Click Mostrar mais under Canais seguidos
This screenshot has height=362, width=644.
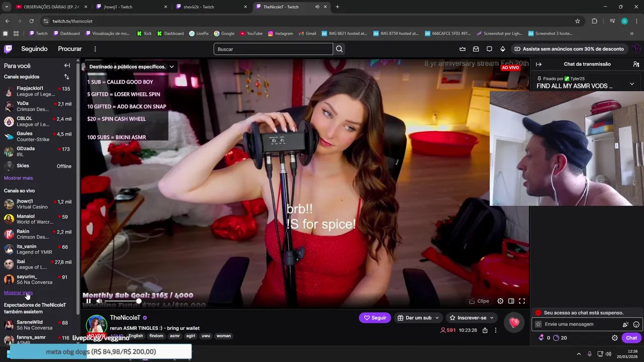tap(18, 178)
